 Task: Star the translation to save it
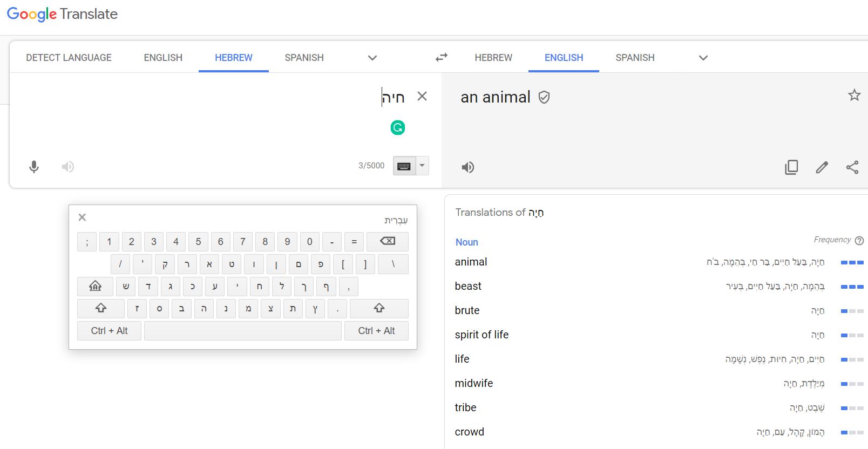854,96
